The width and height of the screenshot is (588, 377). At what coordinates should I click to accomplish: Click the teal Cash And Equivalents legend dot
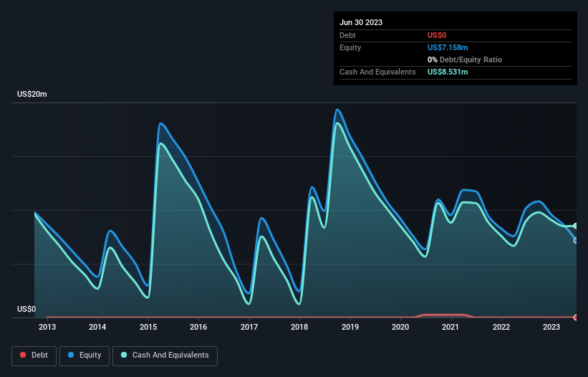(124, 355)
